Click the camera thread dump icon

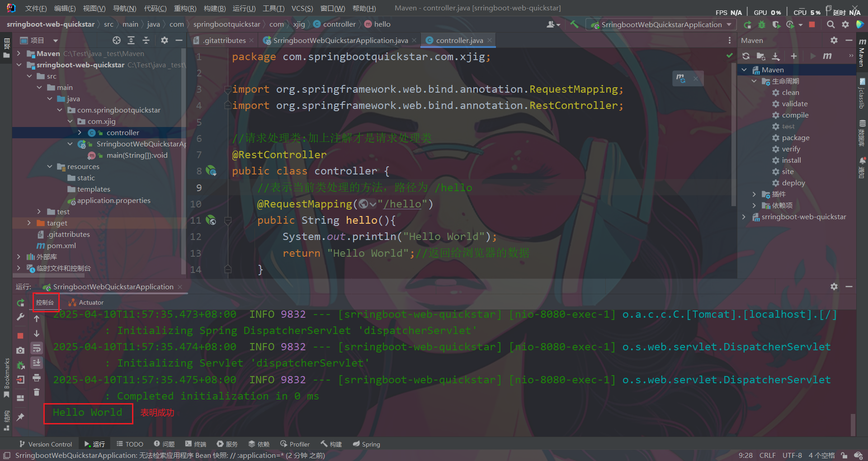[x=20, y=350]
